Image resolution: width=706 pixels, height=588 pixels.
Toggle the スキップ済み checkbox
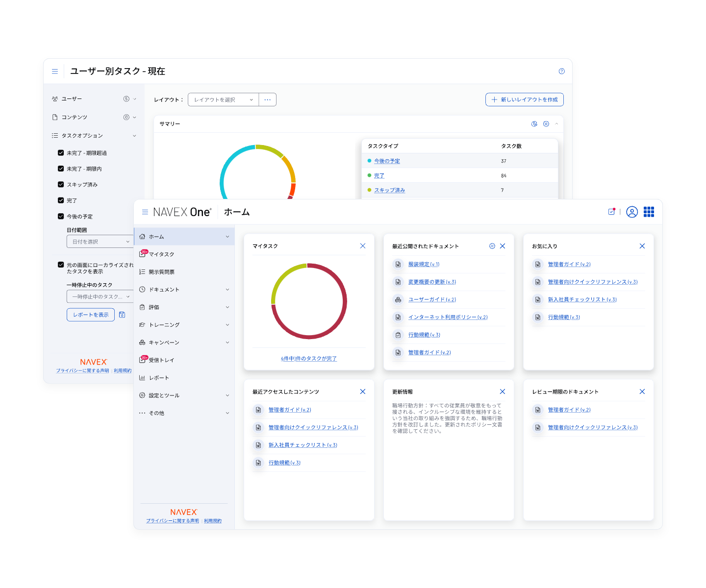pyautogui.click(x=61, y=185)
